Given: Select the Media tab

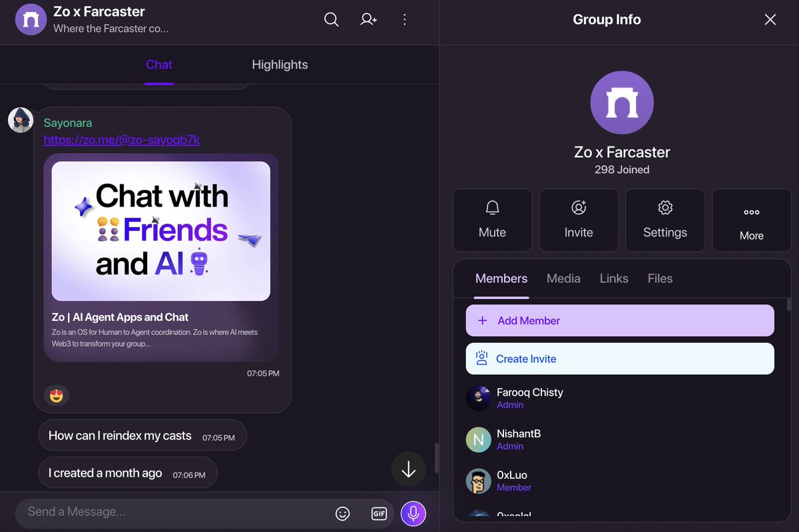Looking at the screenshot, I should pos(563,278).
